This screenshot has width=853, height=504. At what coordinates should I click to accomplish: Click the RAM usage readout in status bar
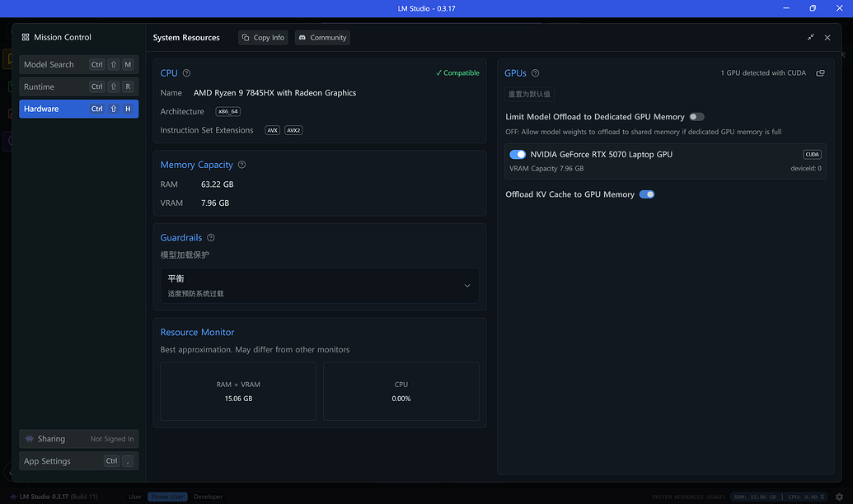755,497
